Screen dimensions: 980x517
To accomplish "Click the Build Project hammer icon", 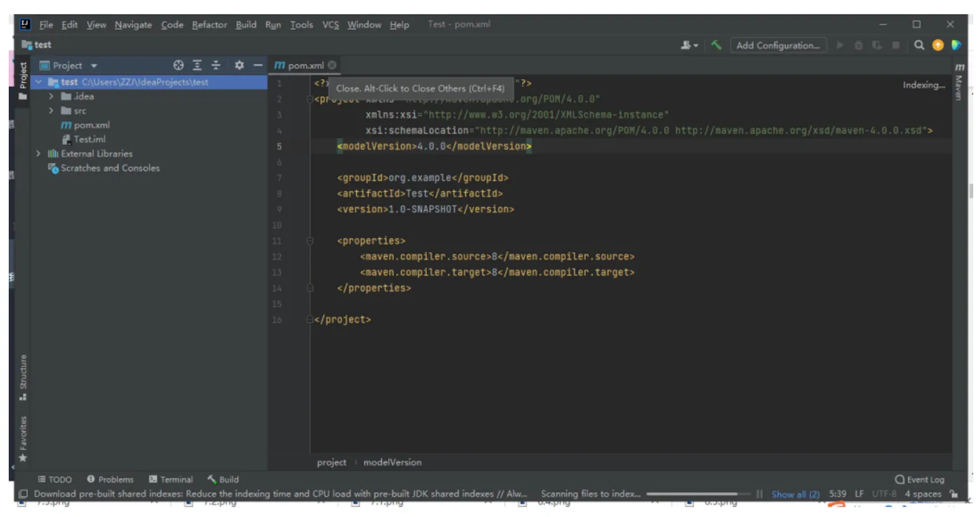I will click(x=716, y=45).
